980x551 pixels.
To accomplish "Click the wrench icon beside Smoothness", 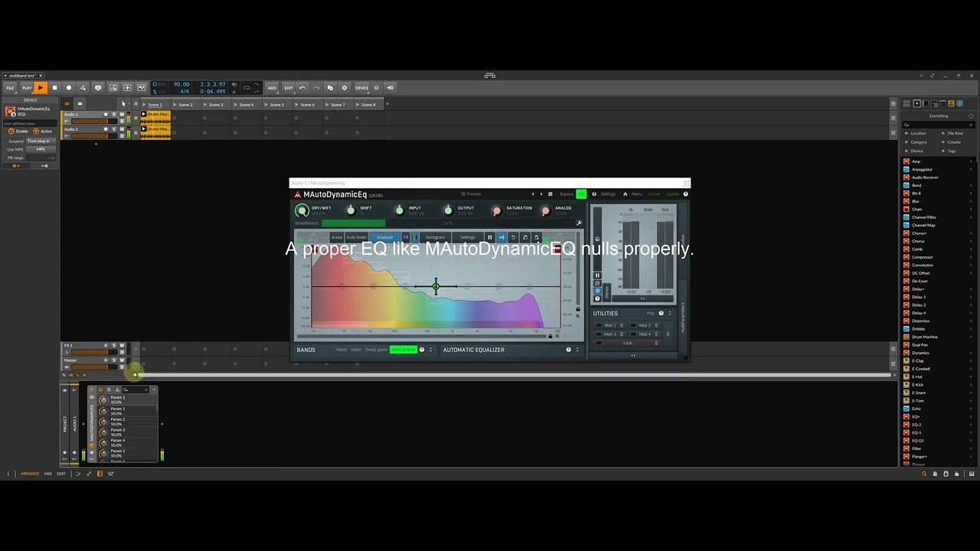I will [x=579, y=223].
